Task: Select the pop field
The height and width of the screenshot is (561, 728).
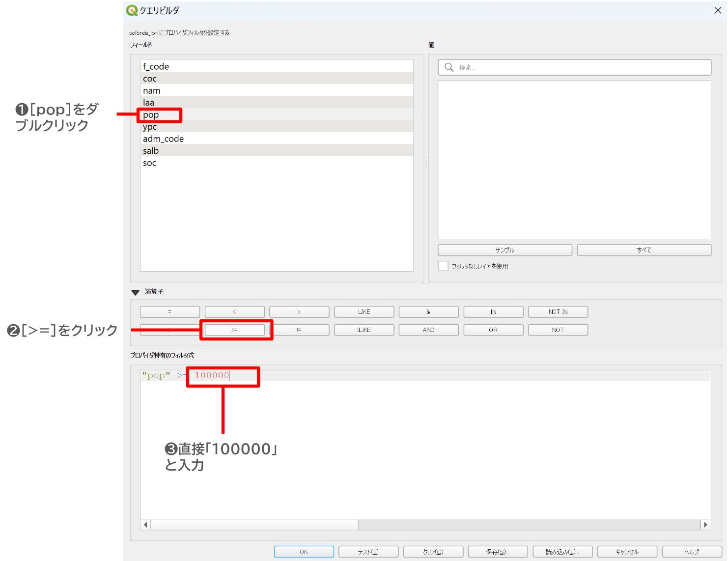Action: (277, 114)
